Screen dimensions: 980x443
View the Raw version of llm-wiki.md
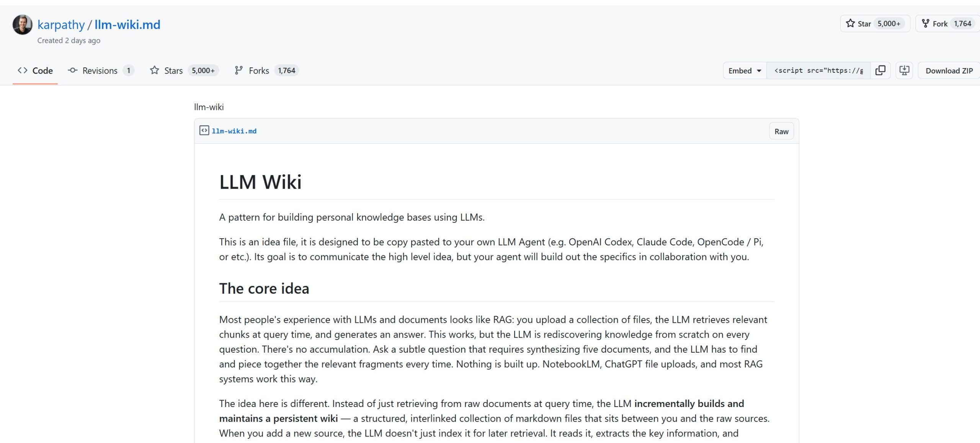coord(781,131)
